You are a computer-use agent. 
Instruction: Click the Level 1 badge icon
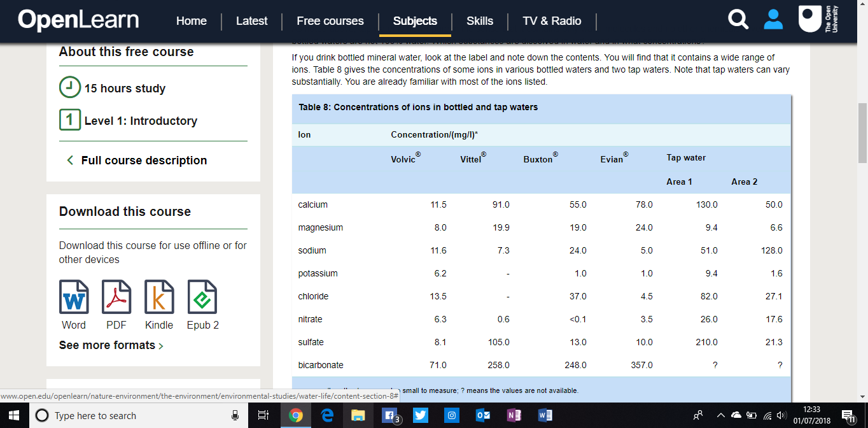70,120
